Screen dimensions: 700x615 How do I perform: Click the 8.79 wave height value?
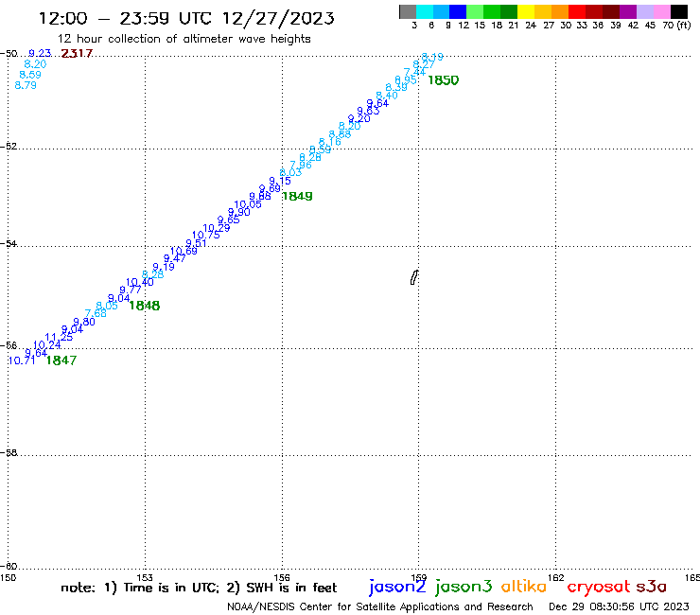[x=26, y=85]
